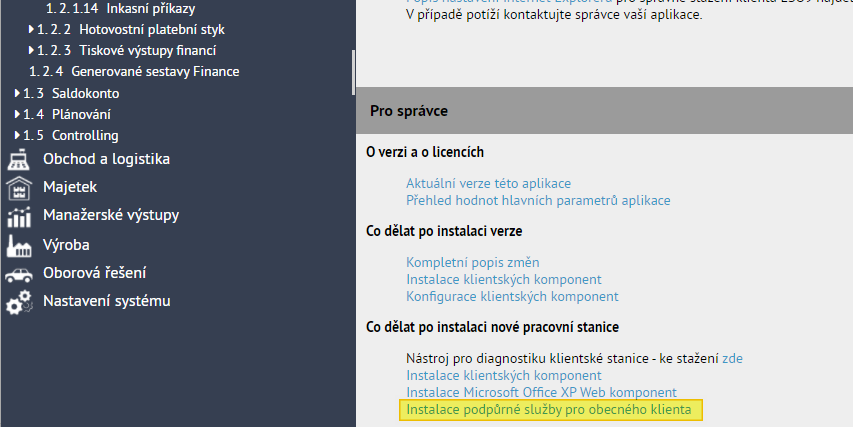Expand the 1.4 Plánování arrow
The height and width of the screenshot is (427, 853).
17,114
